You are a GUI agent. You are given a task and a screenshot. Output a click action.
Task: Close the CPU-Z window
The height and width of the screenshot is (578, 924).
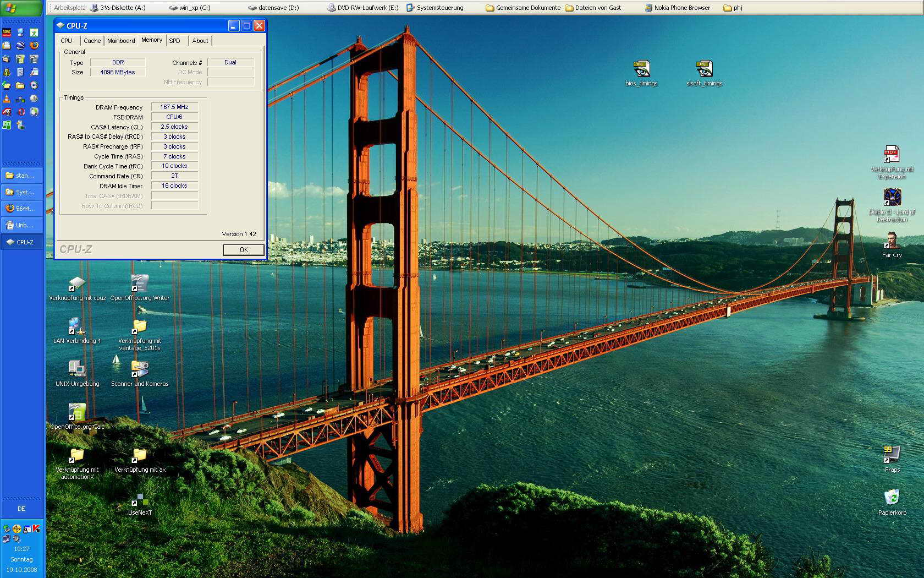coord(260,25)
